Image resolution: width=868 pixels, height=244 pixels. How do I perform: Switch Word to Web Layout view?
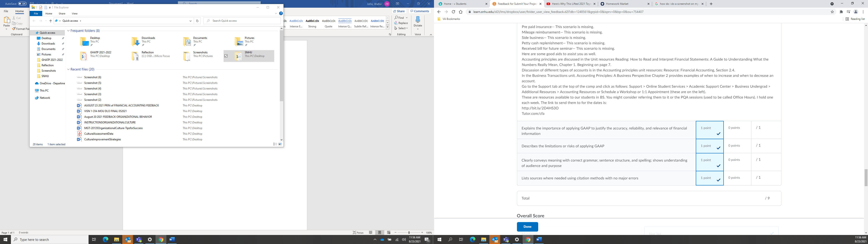[x=389, y=232]
